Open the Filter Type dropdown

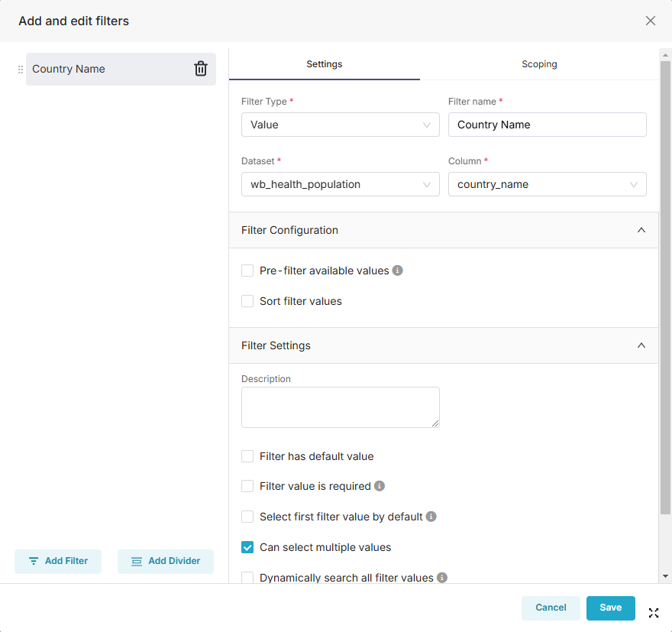coord(340,125)
